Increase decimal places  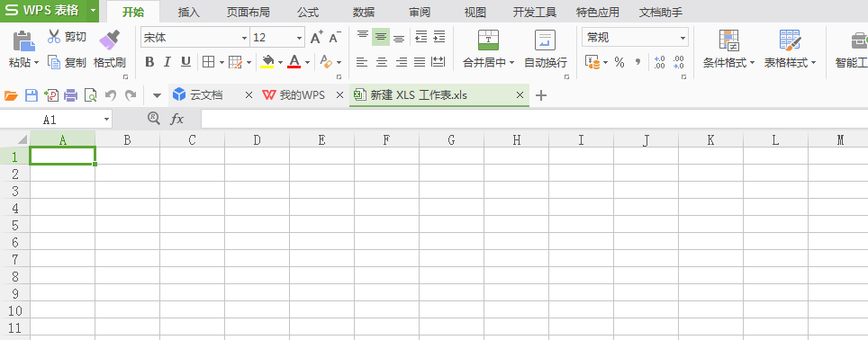659,62
